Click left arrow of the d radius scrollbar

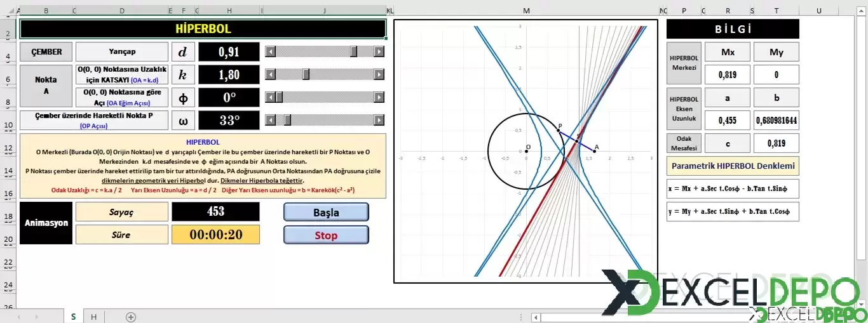tap(270, 51)
